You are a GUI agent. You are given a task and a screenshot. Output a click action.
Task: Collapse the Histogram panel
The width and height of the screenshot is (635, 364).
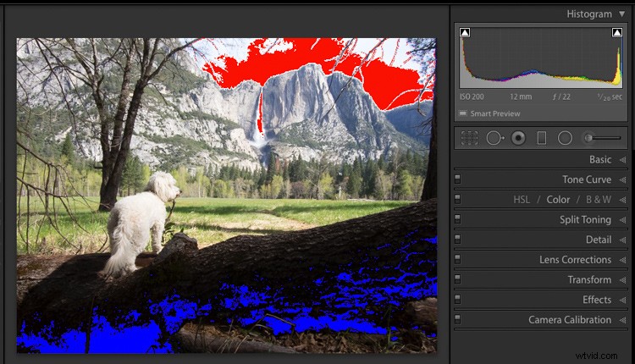tap(622, 14)
